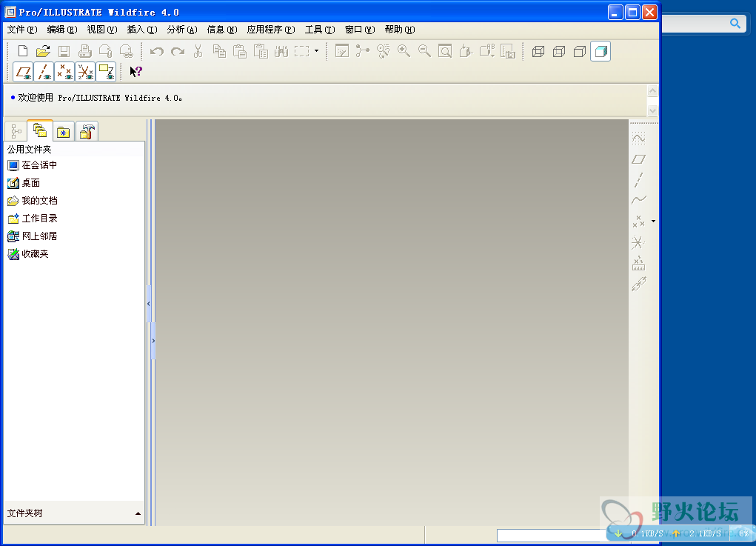Screen dimensions: 756x546
Task: Toggle datum planes display
Action: pyautogui.click(x=23, y=72)
